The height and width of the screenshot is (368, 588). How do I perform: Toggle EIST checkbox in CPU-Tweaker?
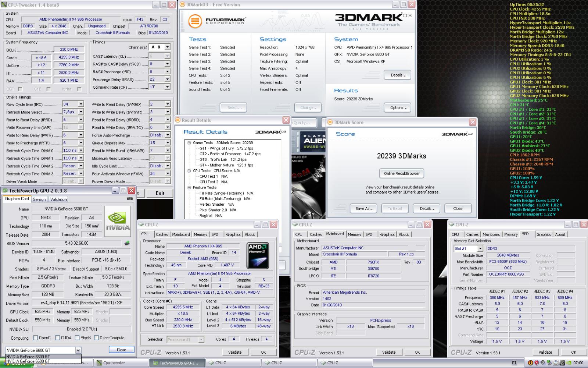tap(20, 89)
